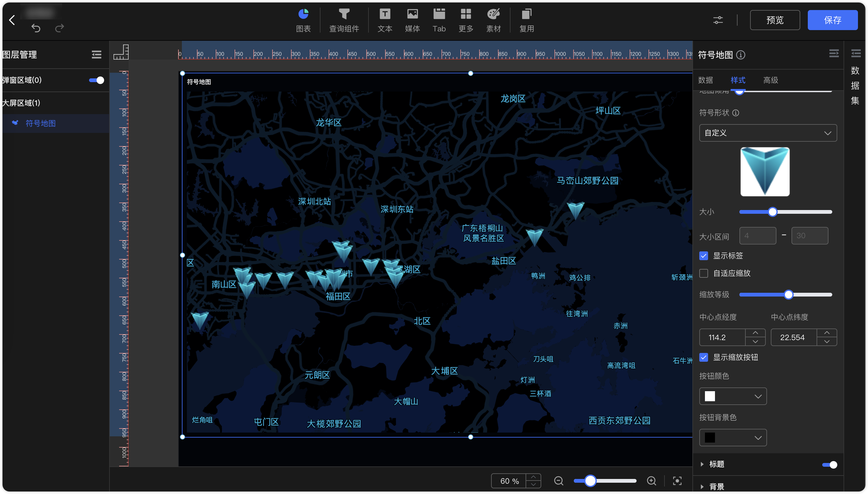Open the 自定义 symbol shape dropdown
This screenshot has width=868, height=494.
pyautogui.click(x=768, y=133)
